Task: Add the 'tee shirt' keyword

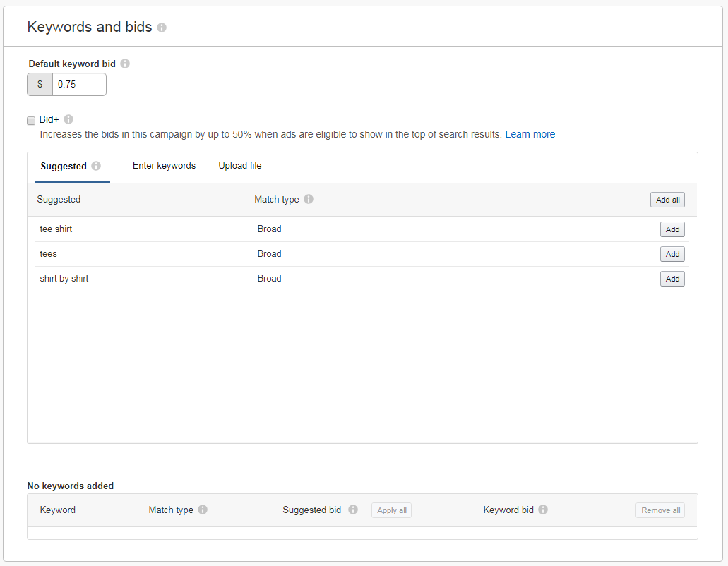Action: (x=672, y=229)
